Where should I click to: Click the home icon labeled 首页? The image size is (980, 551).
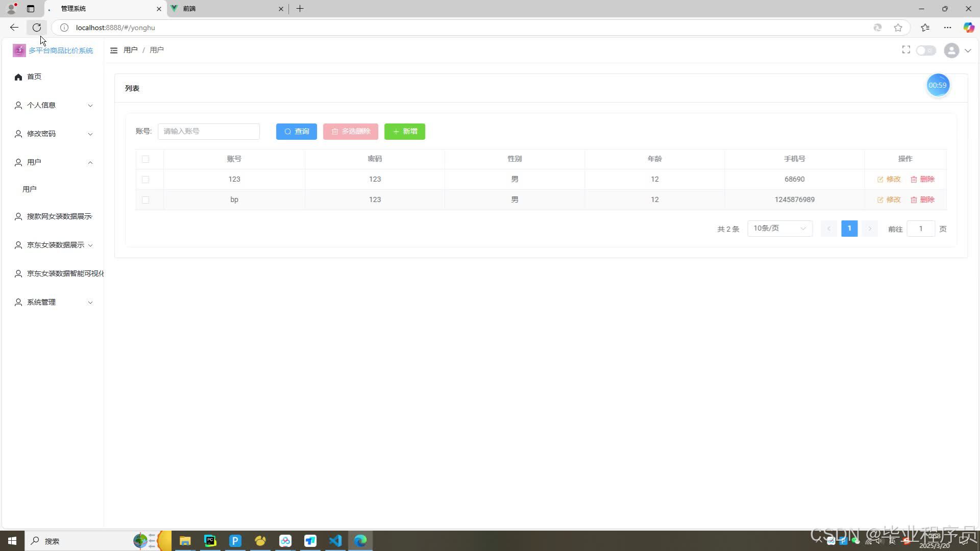(19, 77)
